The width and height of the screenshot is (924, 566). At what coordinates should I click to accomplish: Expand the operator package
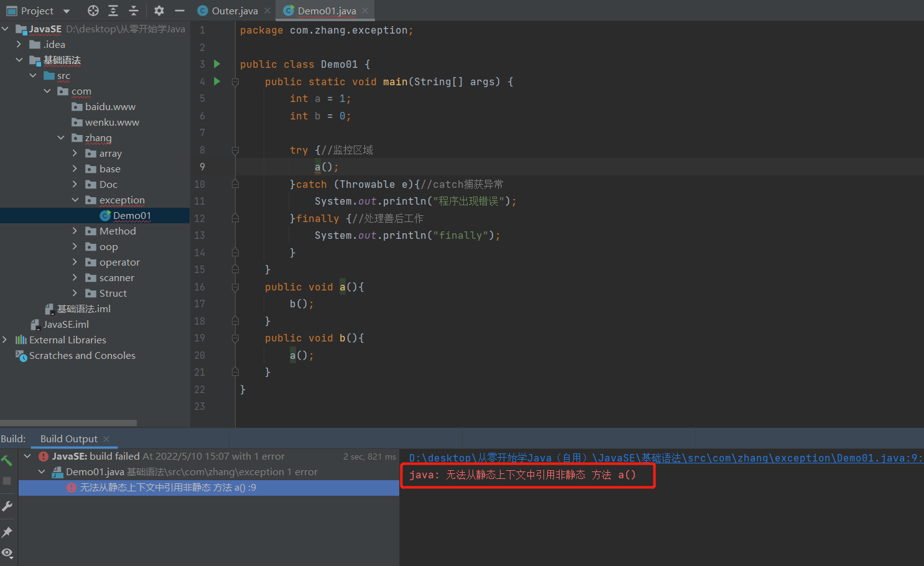point(75,262)
